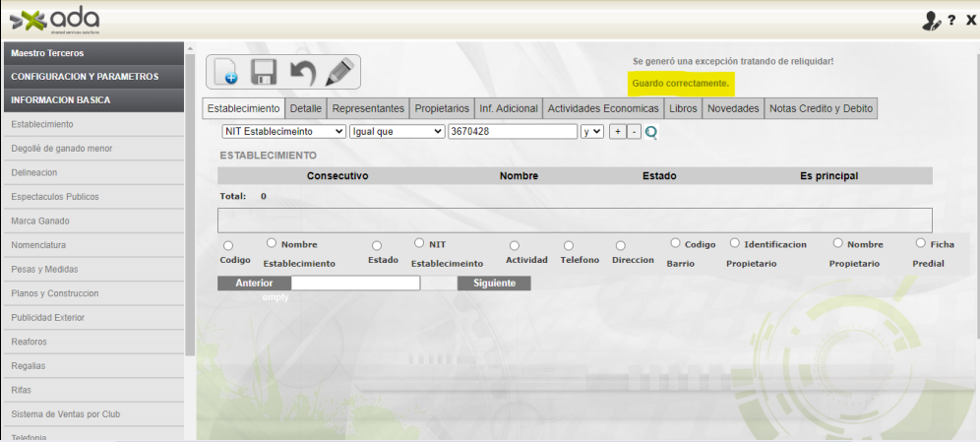980x442 pixels.
Task: Switch to the Propietarios tab
Action: (x=441, y=108)
